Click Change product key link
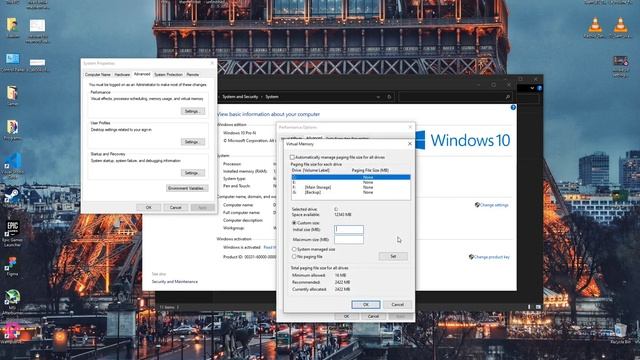The width and height of the screenshot is (640, 360). [491, 257]
